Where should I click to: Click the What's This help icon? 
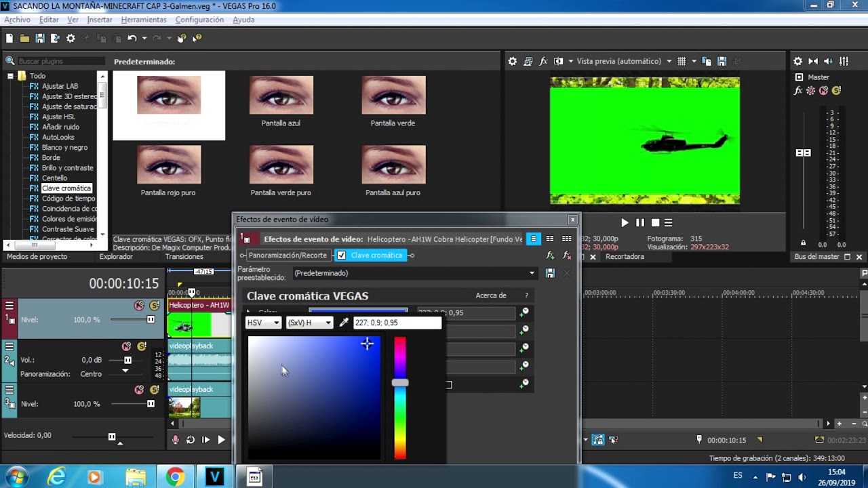[x=197, y=39]
